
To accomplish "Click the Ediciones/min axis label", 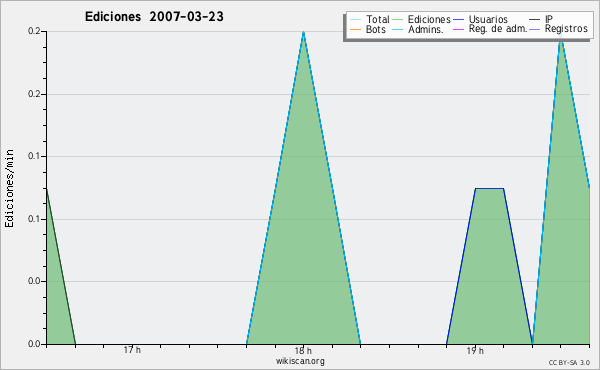I will click(x=9, y=188).
